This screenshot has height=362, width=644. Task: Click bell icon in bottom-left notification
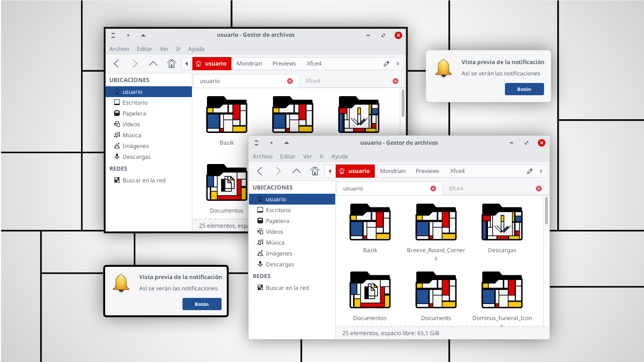[121, 283]
